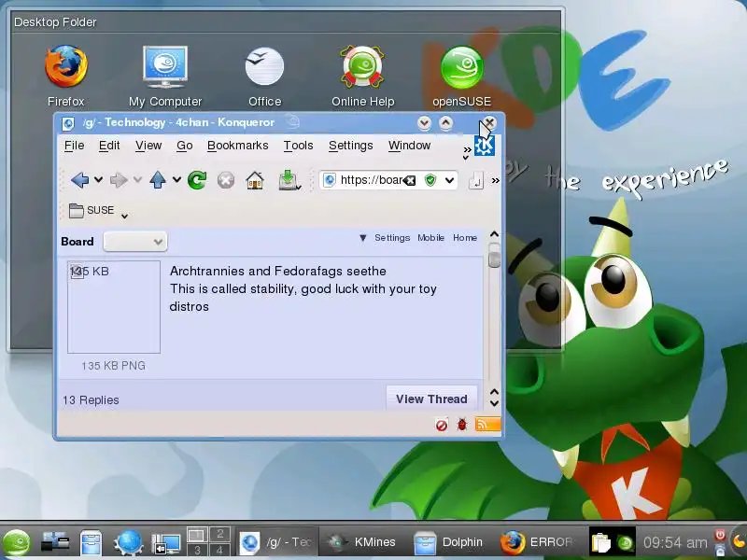The width and height of the screenshot is (747, 560).
Task: Click the KDE gear logo in Konqueror
Action: click(485, 146)
